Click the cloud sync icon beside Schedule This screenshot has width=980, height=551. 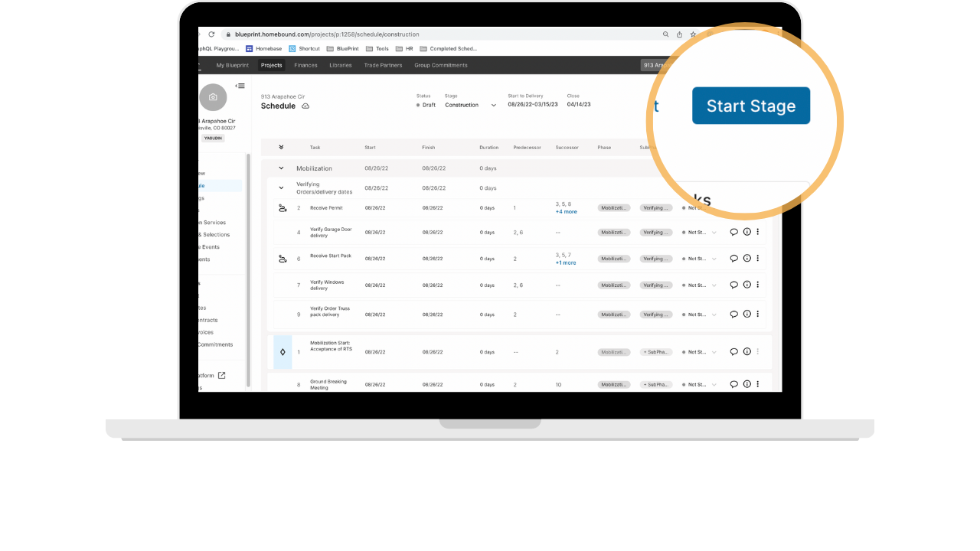pyautogui.click(x=305, y=106)
